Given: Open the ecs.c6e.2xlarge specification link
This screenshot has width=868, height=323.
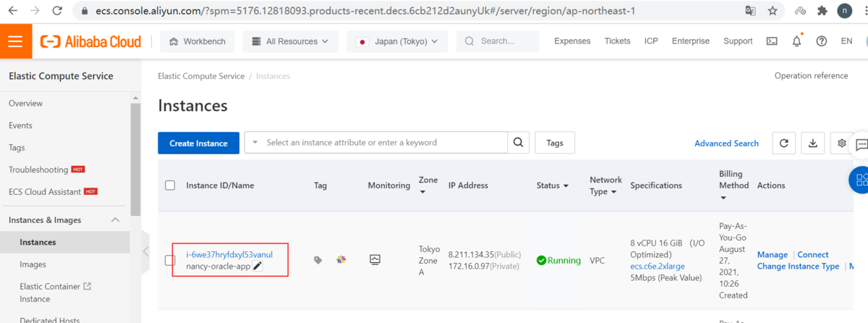Looking at the screenshot, I should point(658,267).
